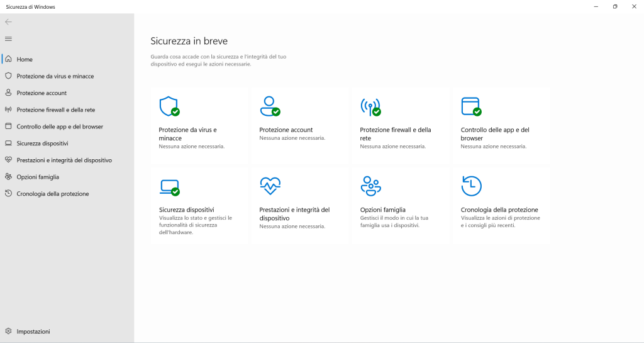This screenshot has height=343, width=644.
Task: Click 'Nessuna azione necessaria' under virus protection card
Action: 191,146
